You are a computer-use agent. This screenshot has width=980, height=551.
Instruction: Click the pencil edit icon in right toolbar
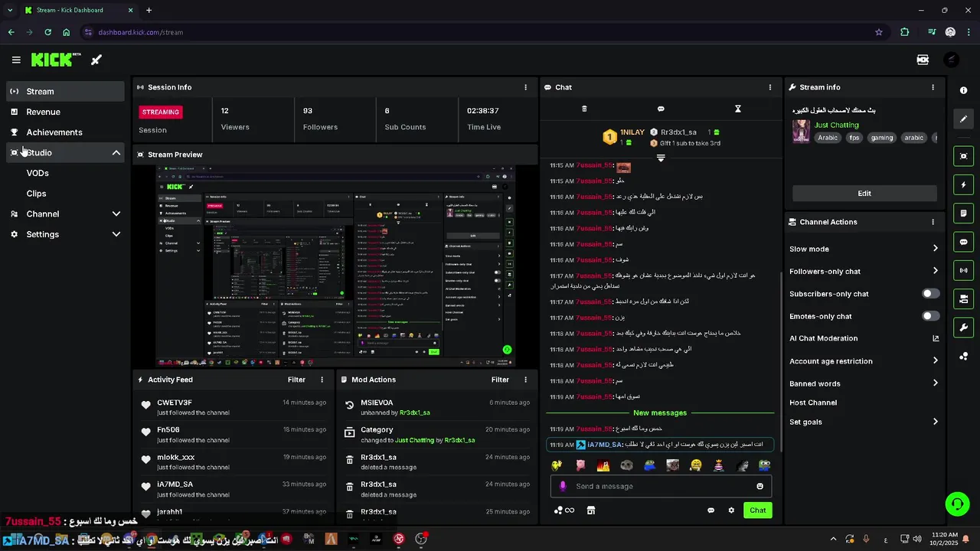[963, 119]
